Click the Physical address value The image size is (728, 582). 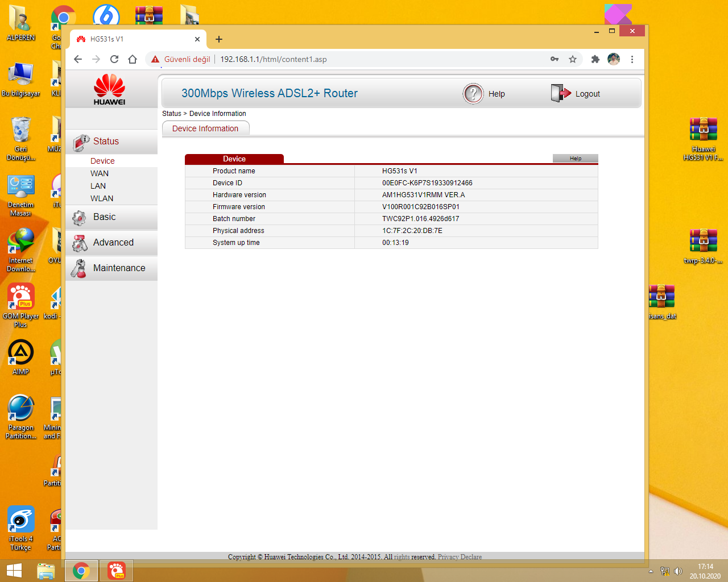tap(412, 231)
